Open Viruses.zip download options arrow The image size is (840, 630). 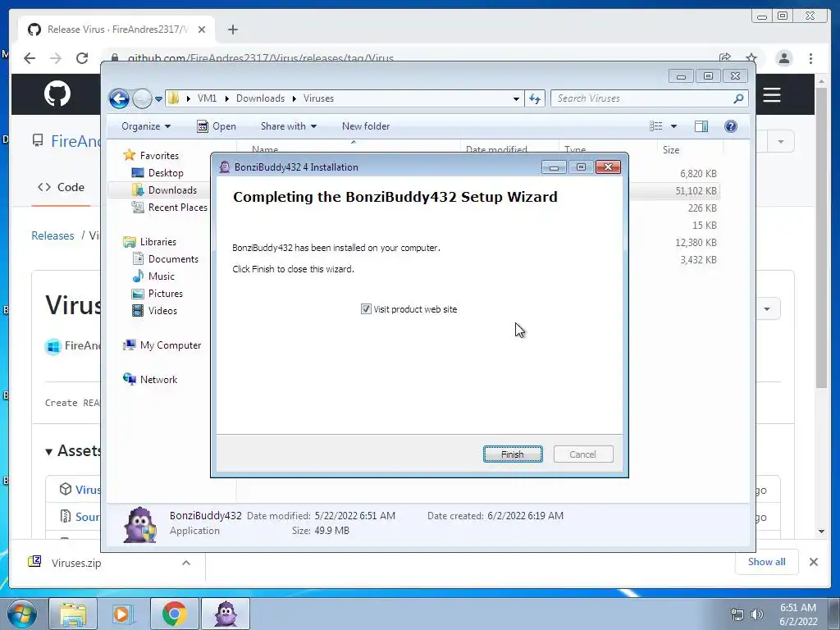pos(186,563)
